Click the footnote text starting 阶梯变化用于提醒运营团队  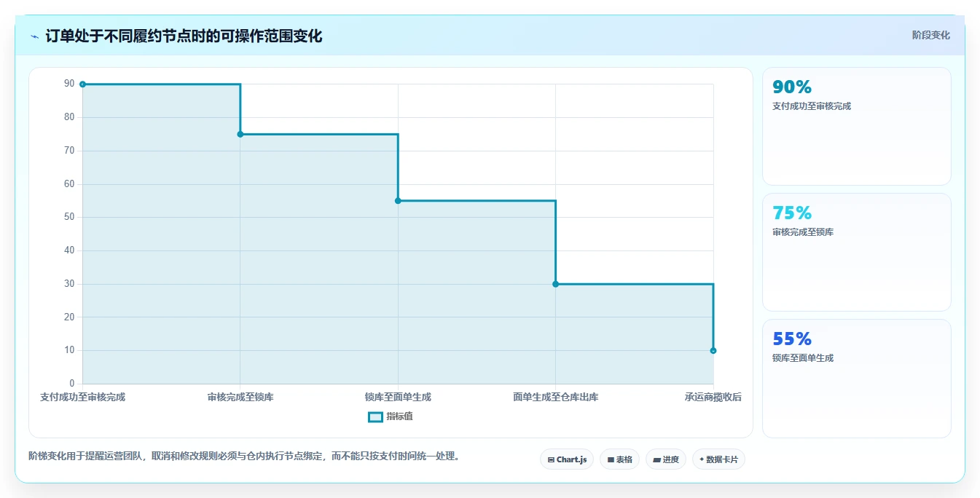click(x=244, y=456)
